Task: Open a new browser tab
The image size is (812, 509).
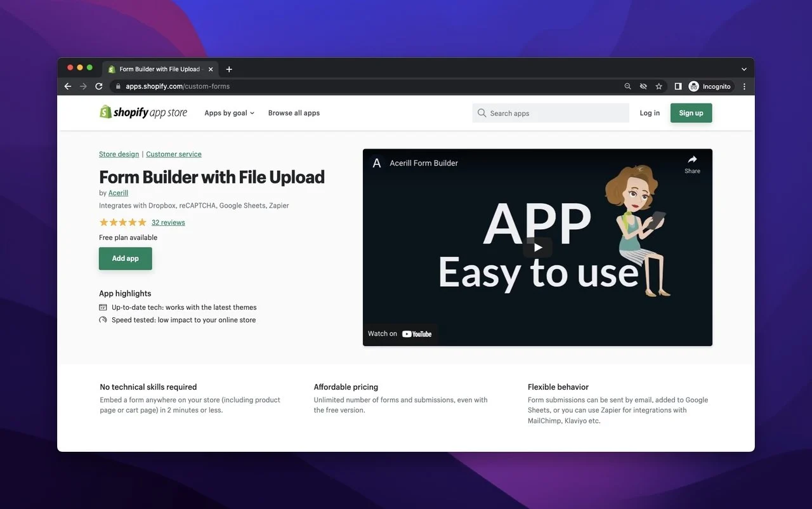Action: tap(229, 69)
